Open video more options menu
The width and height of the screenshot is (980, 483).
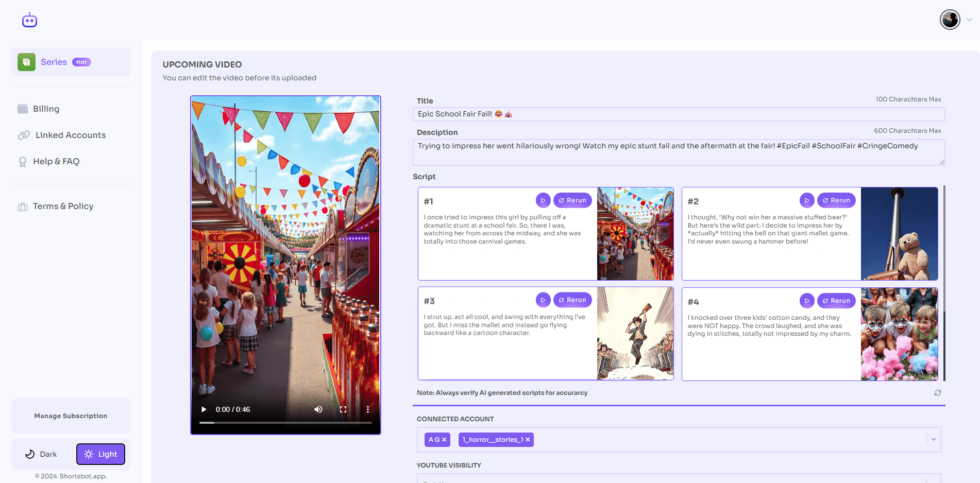368,409
